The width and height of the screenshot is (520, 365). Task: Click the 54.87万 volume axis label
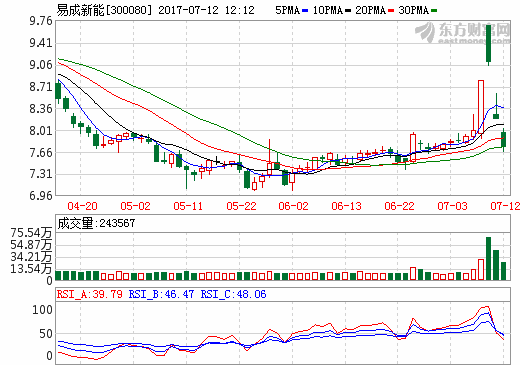pyautogui.click(x=31, y=245)
